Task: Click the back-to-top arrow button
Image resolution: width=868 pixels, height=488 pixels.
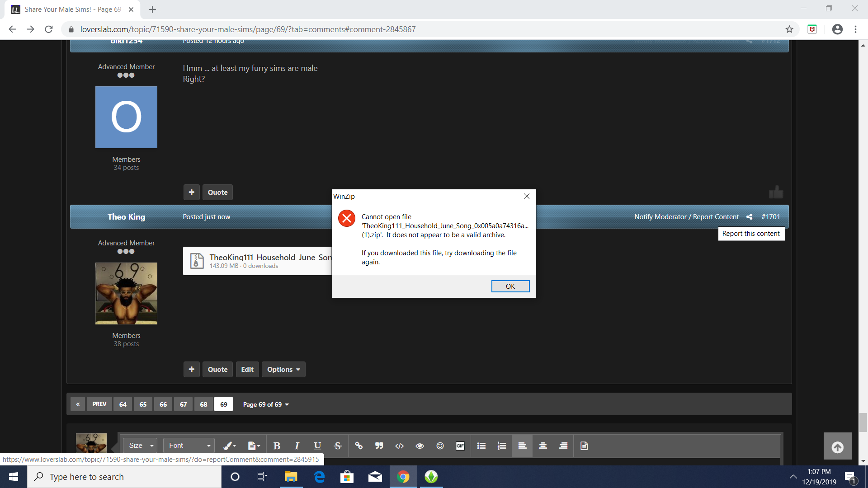Action: coord(837,446)
